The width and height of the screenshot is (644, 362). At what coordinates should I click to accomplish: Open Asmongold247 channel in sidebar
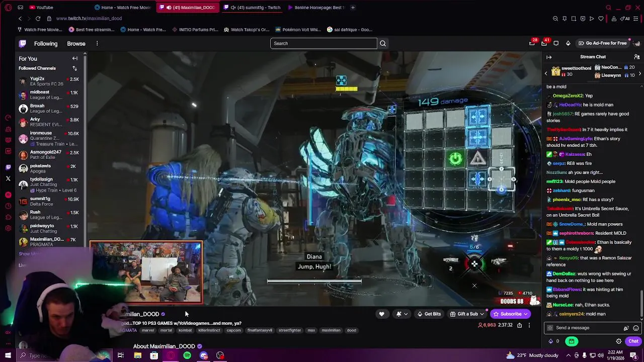(x=49, y=155)
